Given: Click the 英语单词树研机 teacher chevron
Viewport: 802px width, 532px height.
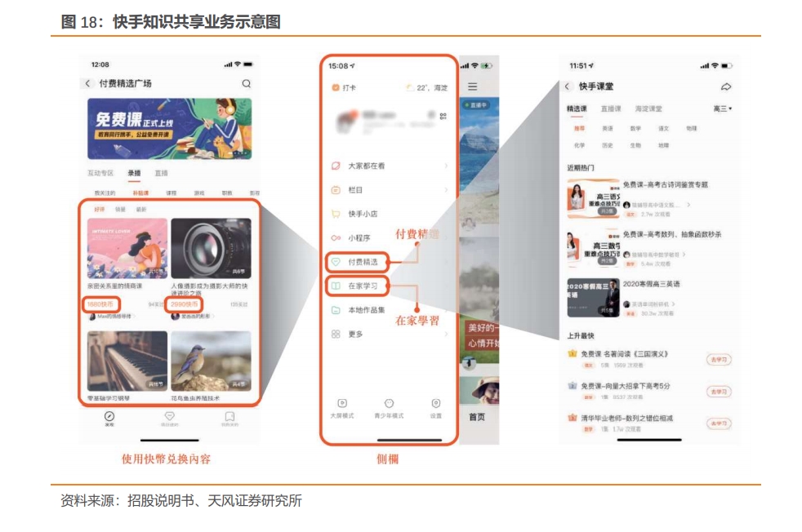Looking at the screenshot, I should coord(674,304).
